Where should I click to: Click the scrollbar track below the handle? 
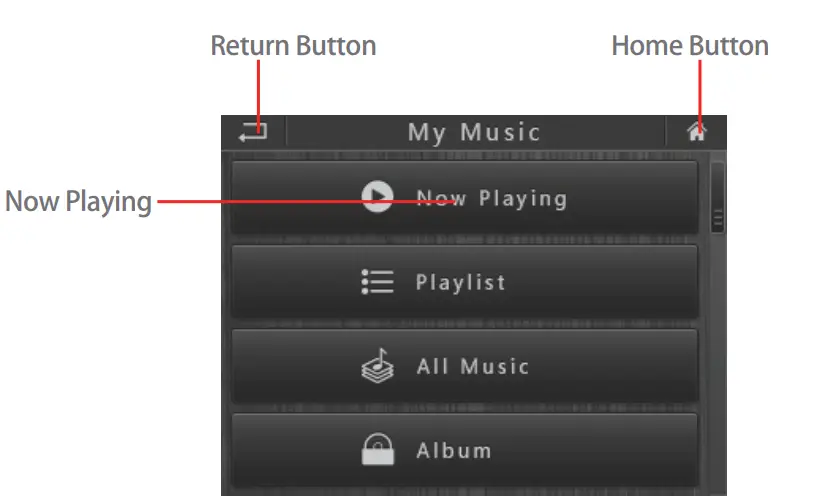point(717,364)
